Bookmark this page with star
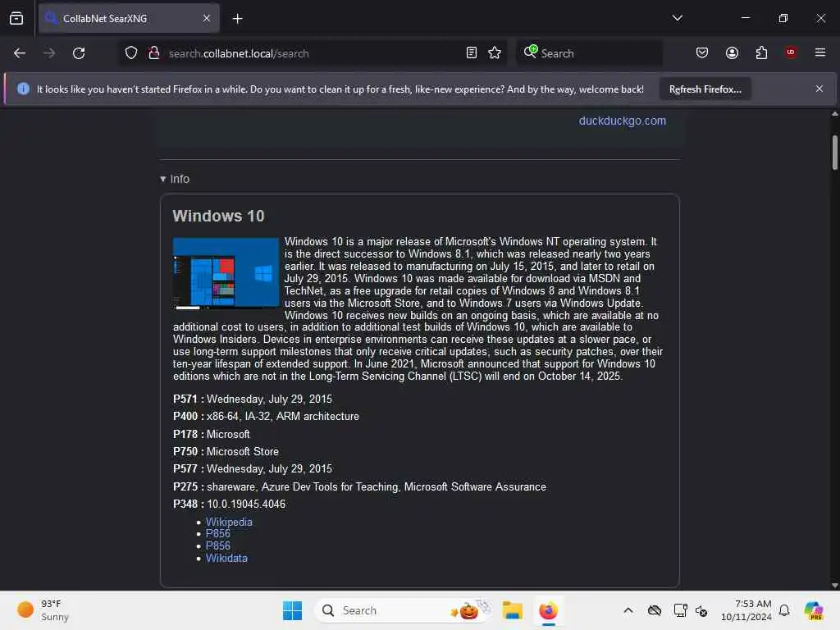This screenshot has height=630, width=840. [495, 53]
